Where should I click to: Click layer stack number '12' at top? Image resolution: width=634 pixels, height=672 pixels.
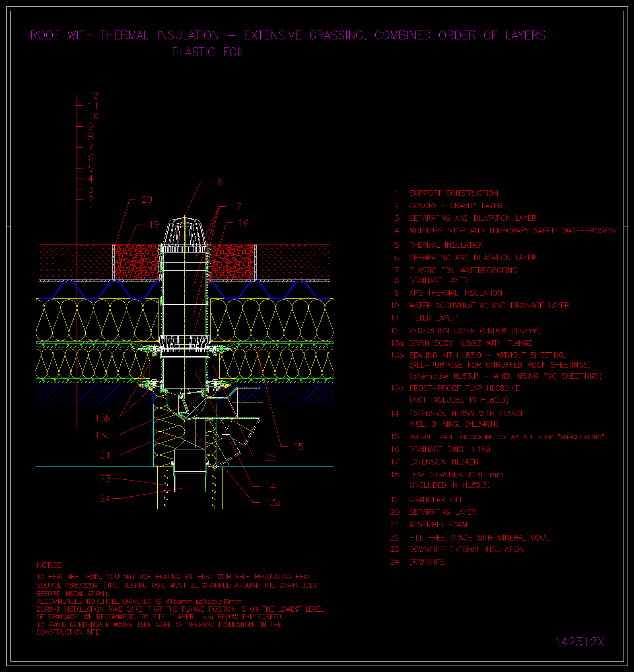point(94,96)
